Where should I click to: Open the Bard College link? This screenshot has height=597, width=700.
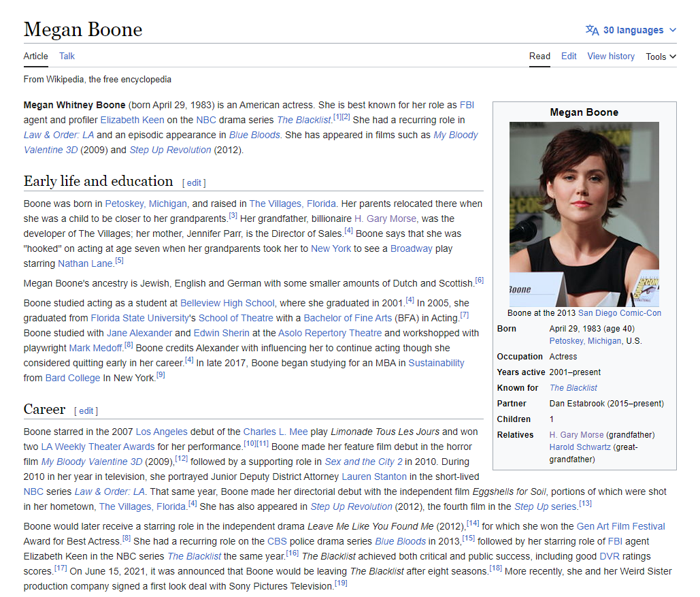pos(73,378)
